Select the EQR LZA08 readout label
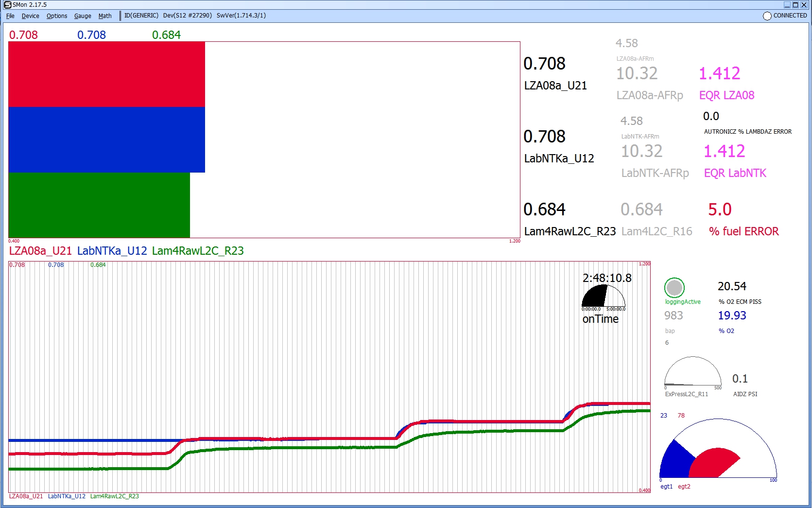The width and height of the screenshot is (812, 508). (x=726, y=95)
